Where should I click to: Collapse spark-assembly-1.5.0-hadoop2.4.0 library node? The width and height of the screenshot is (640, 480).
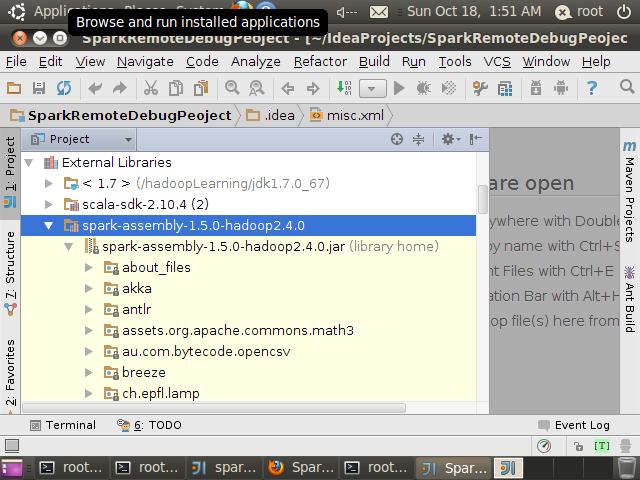click(49, 226)
